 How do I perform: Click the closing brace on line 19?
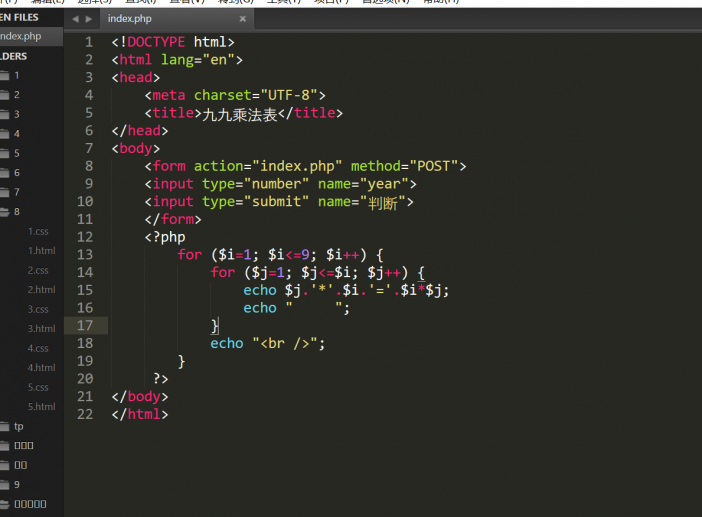(181, 361)
